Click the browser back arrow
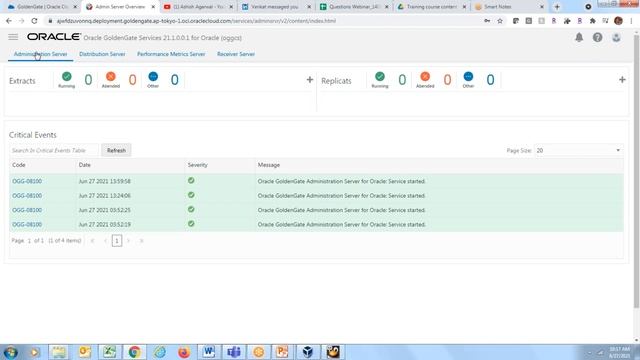This screenshot has height=360, width=640. coord(9,21)
